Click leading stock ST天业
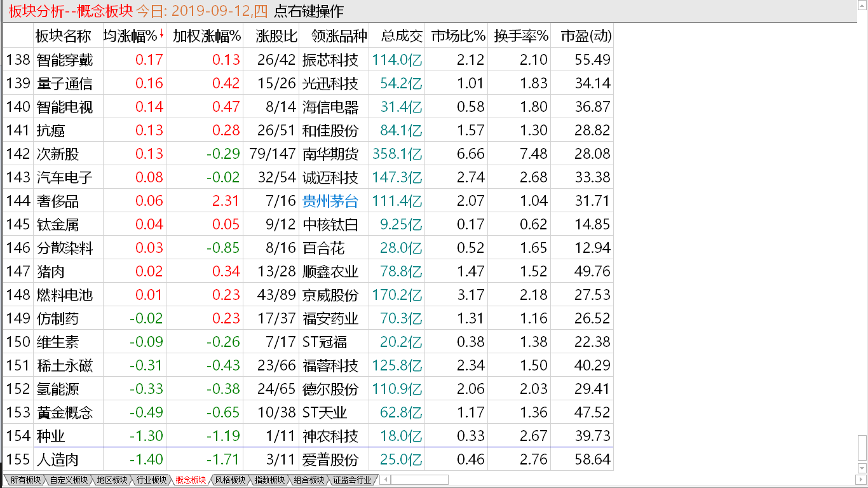868x488 pixels. click(x=325, y=412)
